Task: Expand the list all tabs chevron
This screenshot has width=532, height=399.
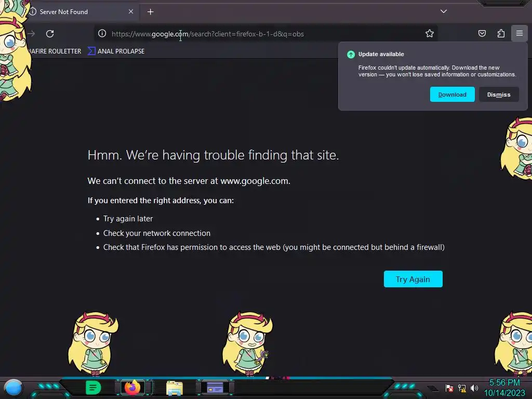Action: (x=444, y=11)
